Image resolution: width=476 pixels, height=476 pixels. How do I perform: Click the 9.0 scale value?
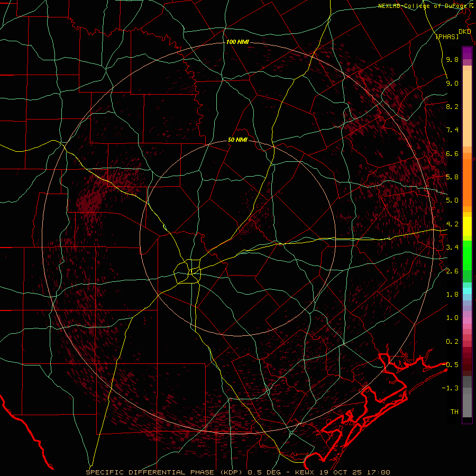(x=452, y=83)
